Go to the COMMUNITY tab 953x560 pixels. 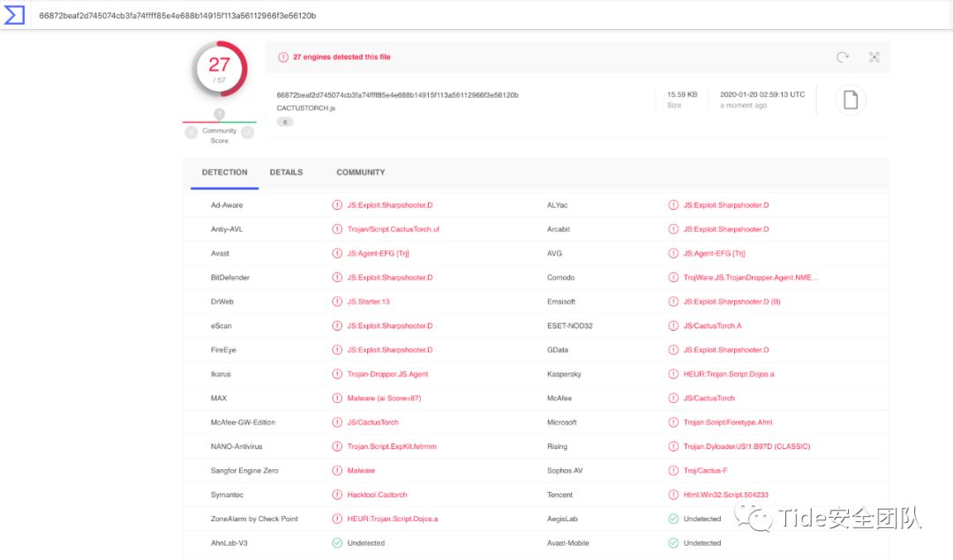pos(360,173)
